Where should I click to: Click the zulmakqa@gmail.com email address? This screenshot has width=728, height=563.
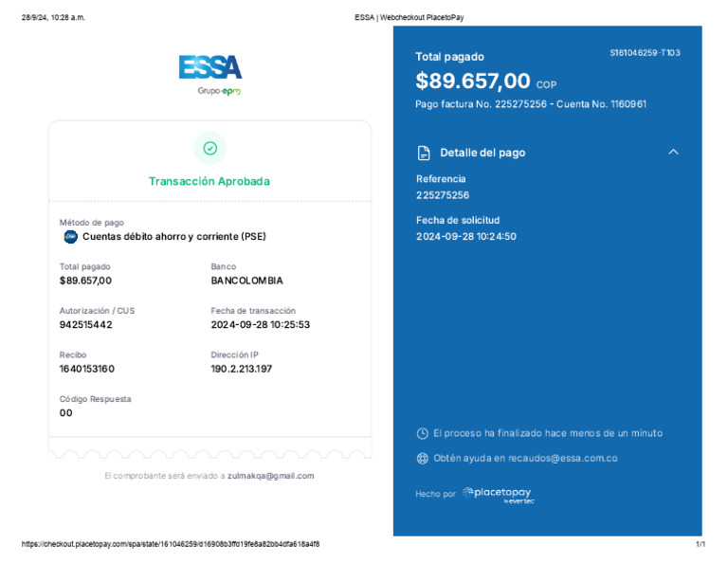pyautogui.click(x=271, y=476)
